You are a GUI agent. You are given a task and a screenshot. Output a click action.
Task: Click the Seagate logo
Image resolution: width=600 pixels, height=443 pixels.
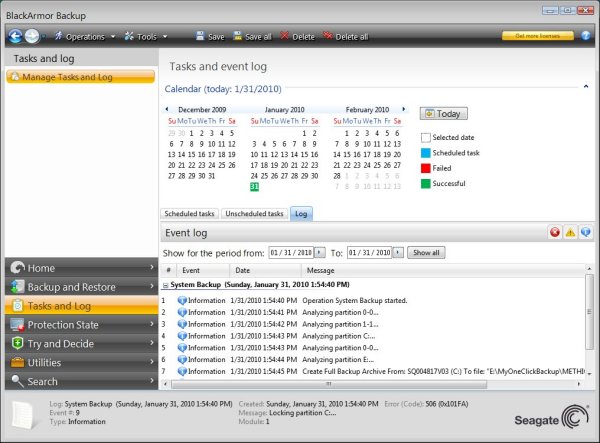(x=551, y=418)
